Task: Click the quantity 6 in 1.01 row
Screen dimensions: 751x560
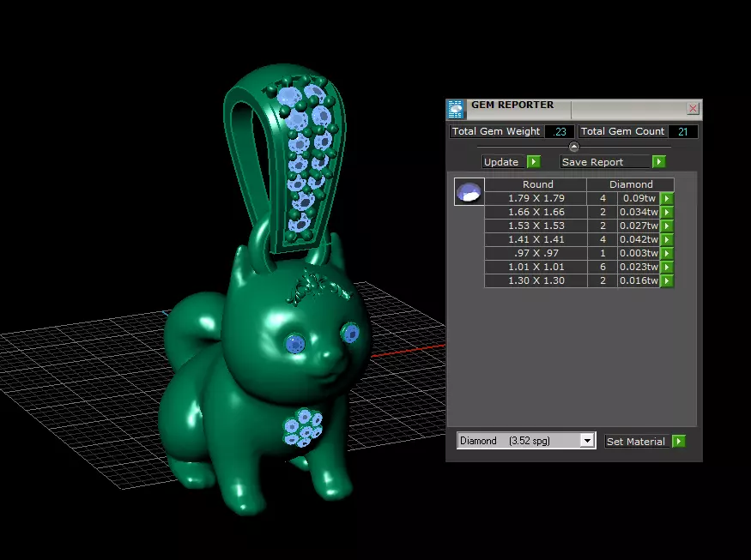Action: pos(603,267)
